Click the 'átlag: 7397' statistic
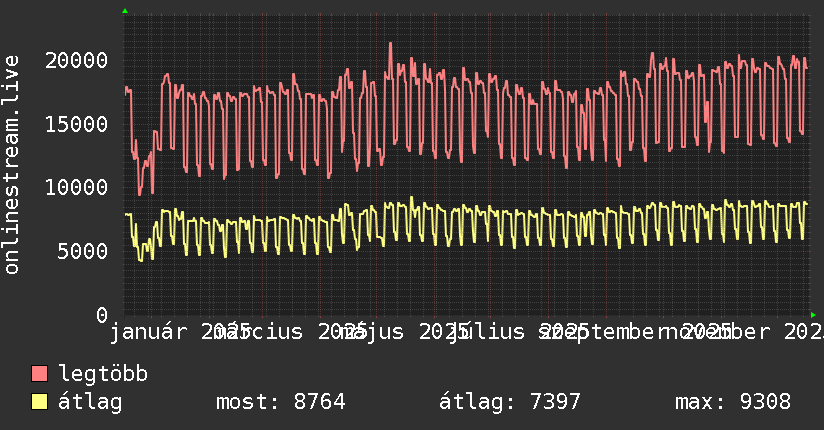 click(x=510, y=402)
